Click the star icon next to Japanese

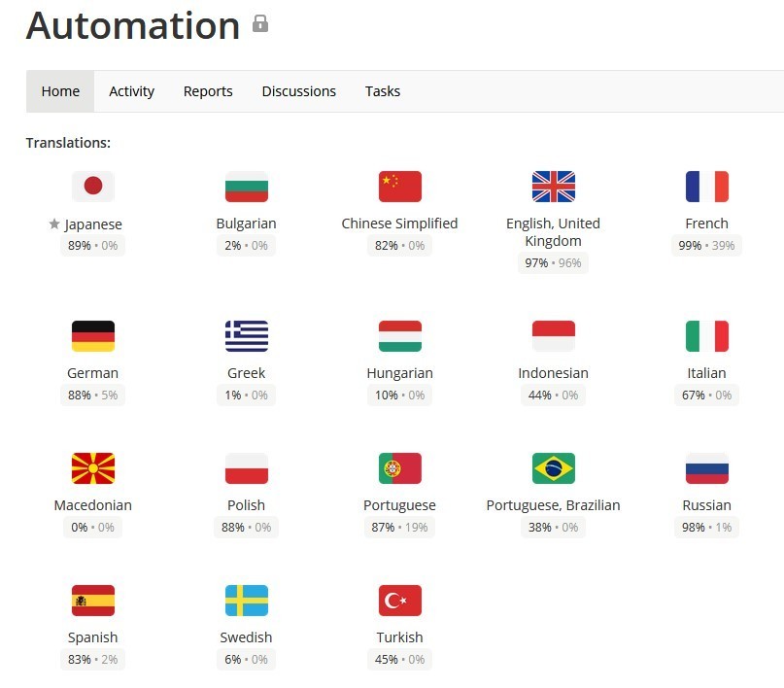click(54, 224)
